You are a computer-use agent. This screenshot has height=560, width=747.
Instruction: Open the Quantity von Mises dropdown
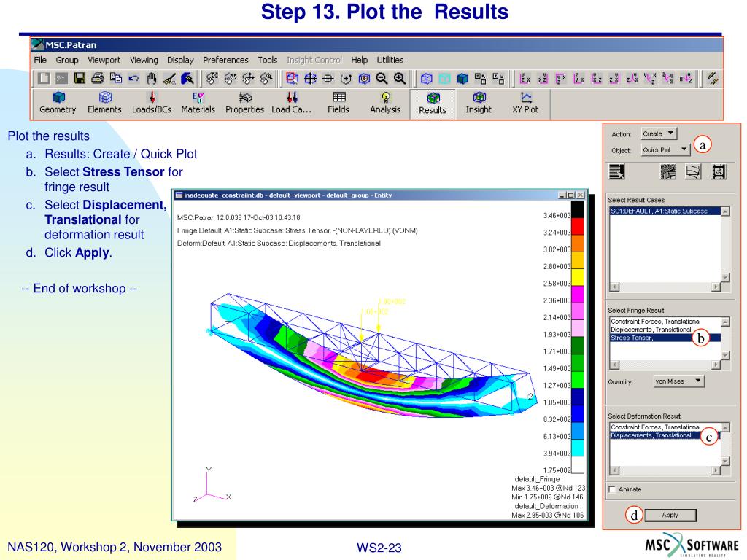(x=679, y=381)
